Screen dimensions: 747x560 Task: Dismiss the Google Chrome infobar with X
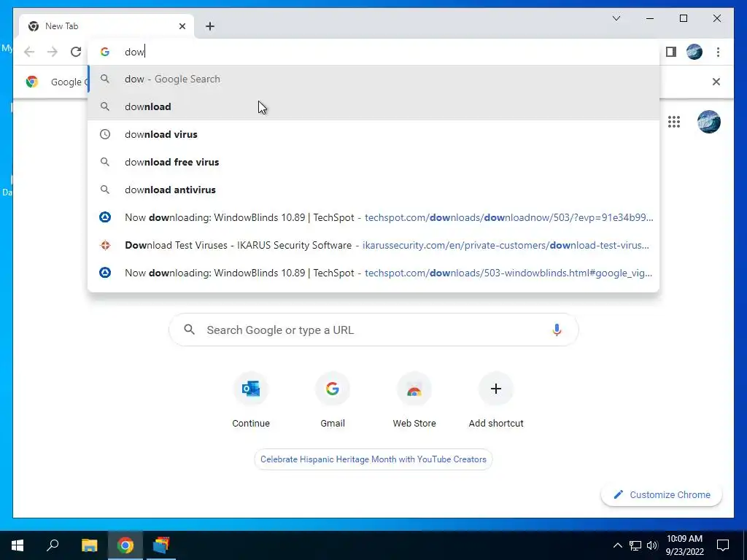point(716,82)
